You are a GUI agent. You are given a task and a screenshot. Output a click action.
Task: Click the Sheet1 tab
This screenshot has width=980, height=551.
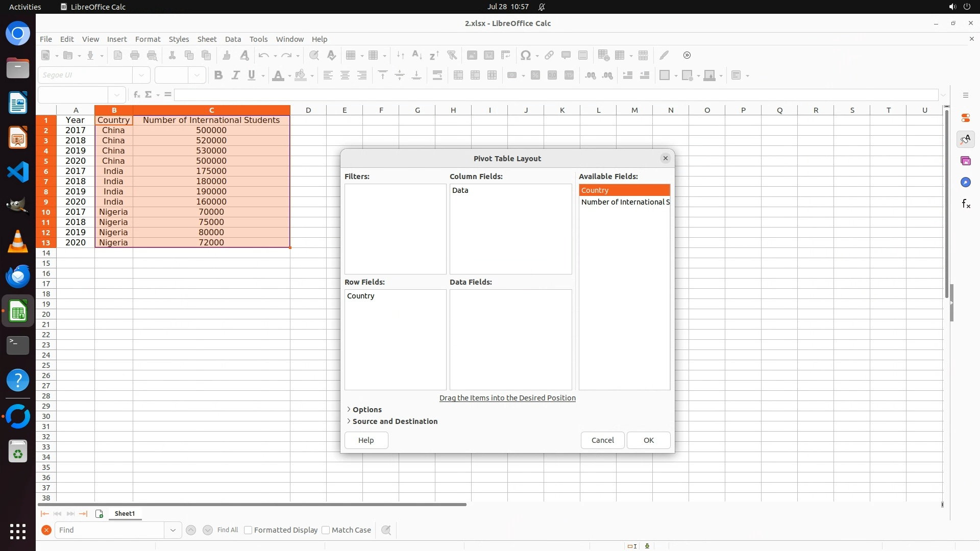(125, 514)
